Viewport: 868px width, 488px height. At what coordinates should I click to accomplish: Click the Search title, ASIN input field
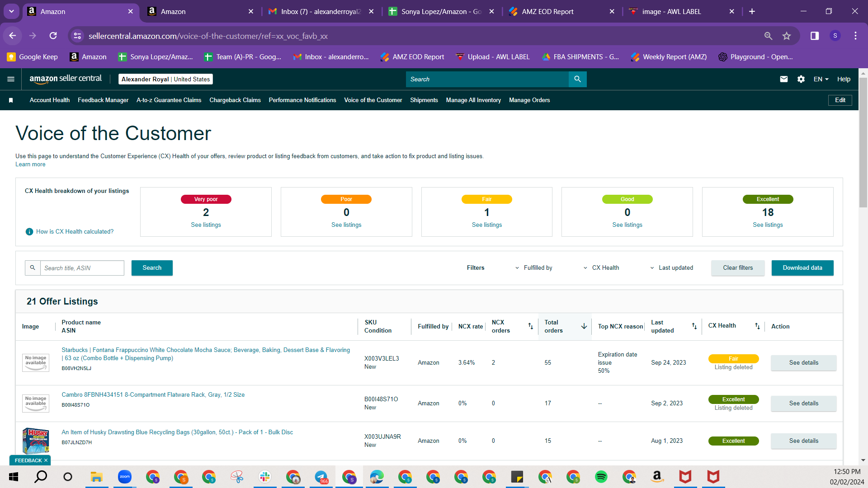coord(82,268)
